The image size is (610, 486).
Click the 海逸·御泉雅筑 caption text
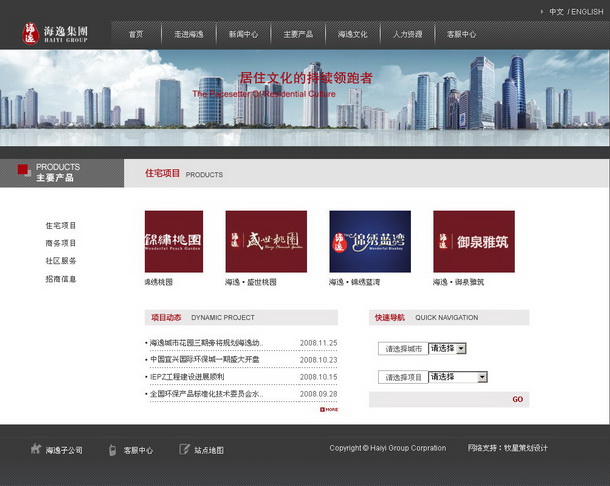click(458, 282)
